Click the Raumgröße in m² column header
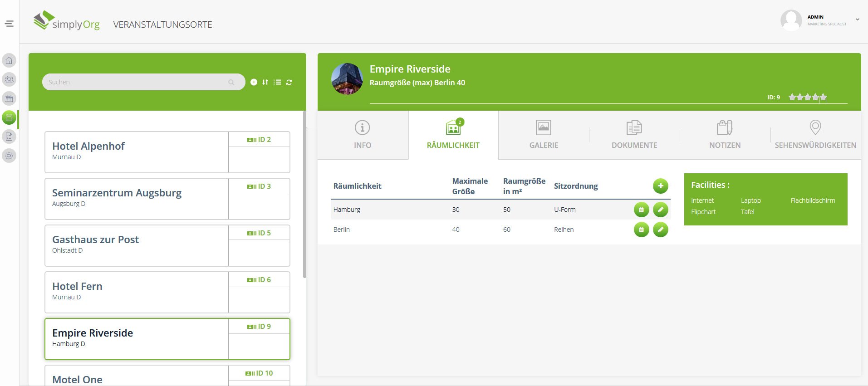This screenshot has width=868, height=386. [525, 186]
